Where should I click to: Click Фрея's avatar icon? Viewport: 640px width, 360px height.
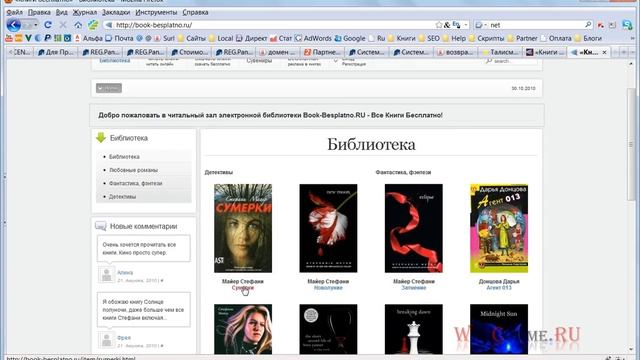[107, 340]
